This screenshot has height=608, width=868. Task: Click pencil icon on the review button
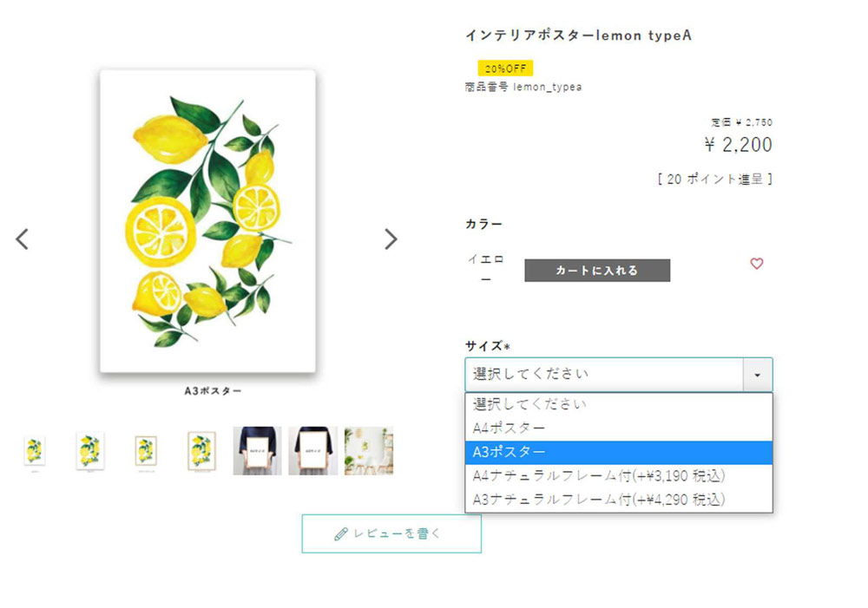[x=341, y=534]
